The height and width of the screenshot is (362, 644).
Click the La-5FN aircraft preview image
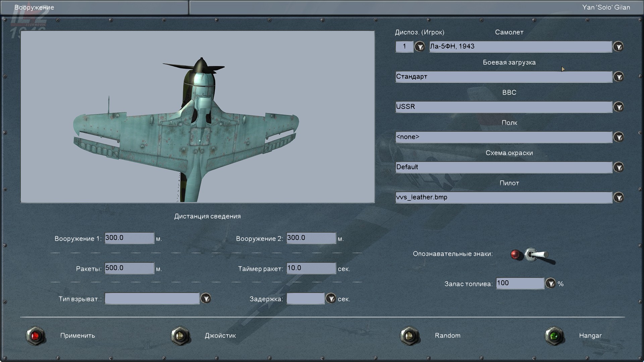[x=198, y=117]
